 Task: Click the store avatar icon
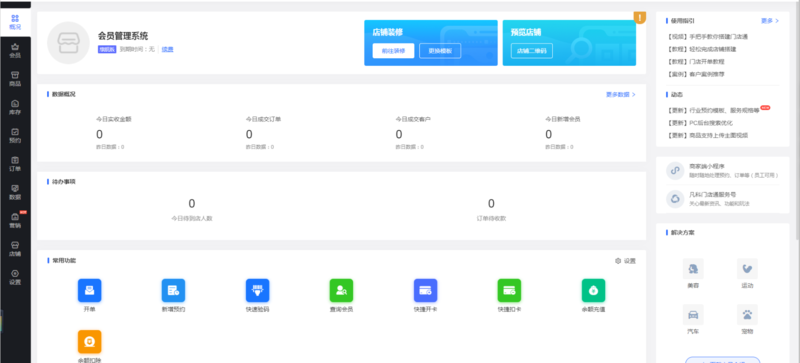68,43
